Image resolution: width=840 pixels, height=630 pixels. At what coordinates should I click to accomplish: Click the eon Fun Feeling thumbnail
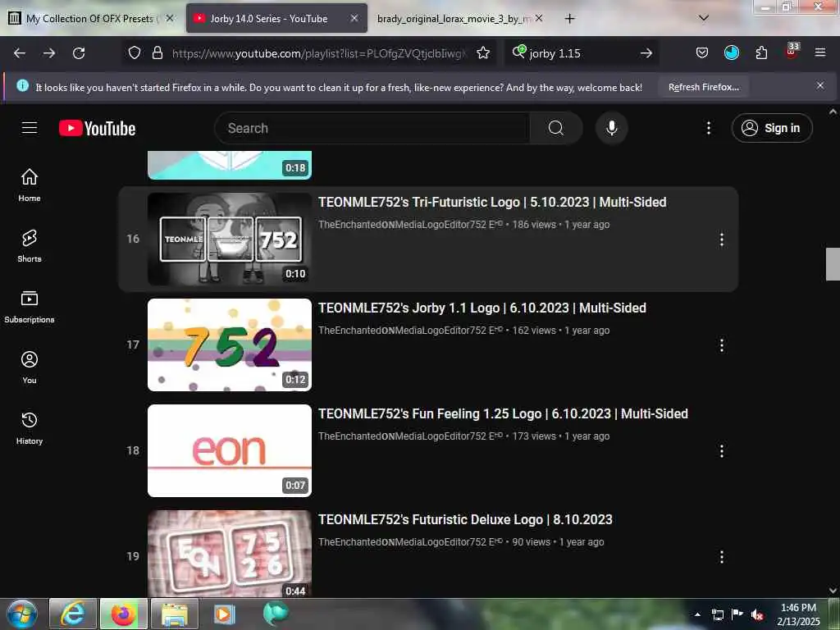pyautogui.click(x=230, y=450)
